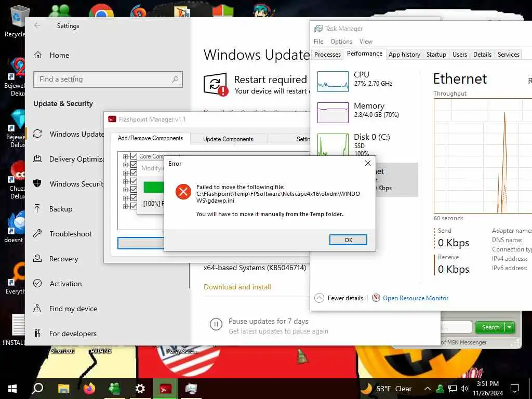Close the Error dialog with X

[x=367, y=164]
